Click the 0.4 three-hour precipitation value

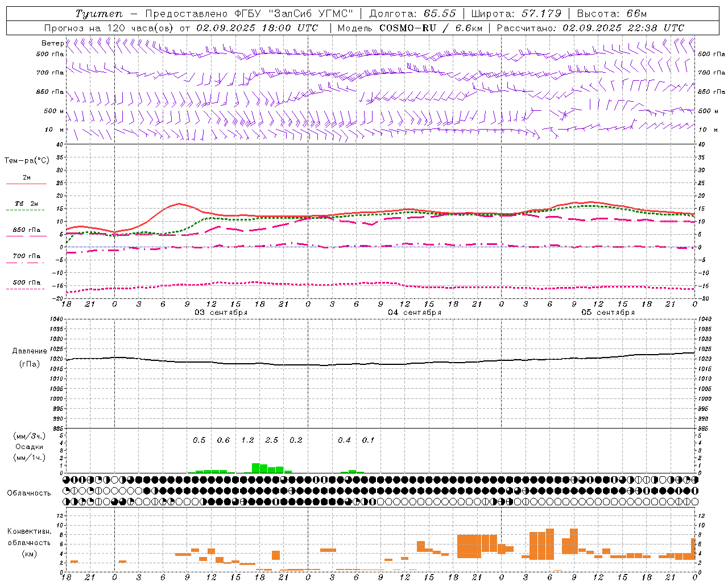click(x=344, y=440)
